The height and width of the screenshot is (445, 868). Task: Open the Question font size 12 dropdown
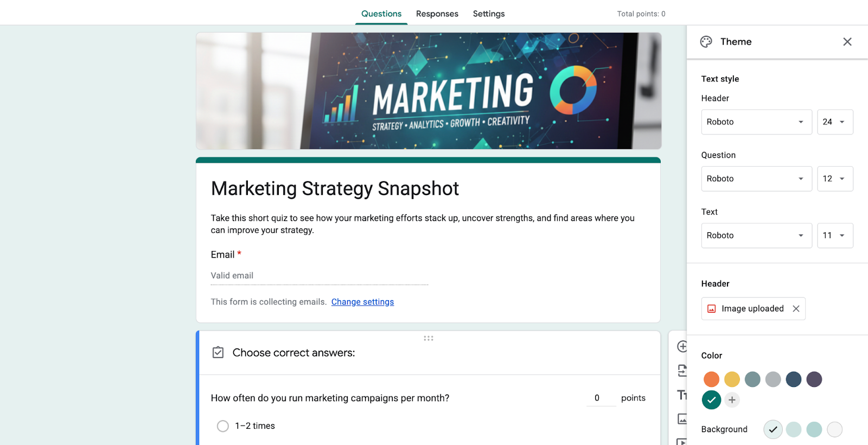click(834, 179)
